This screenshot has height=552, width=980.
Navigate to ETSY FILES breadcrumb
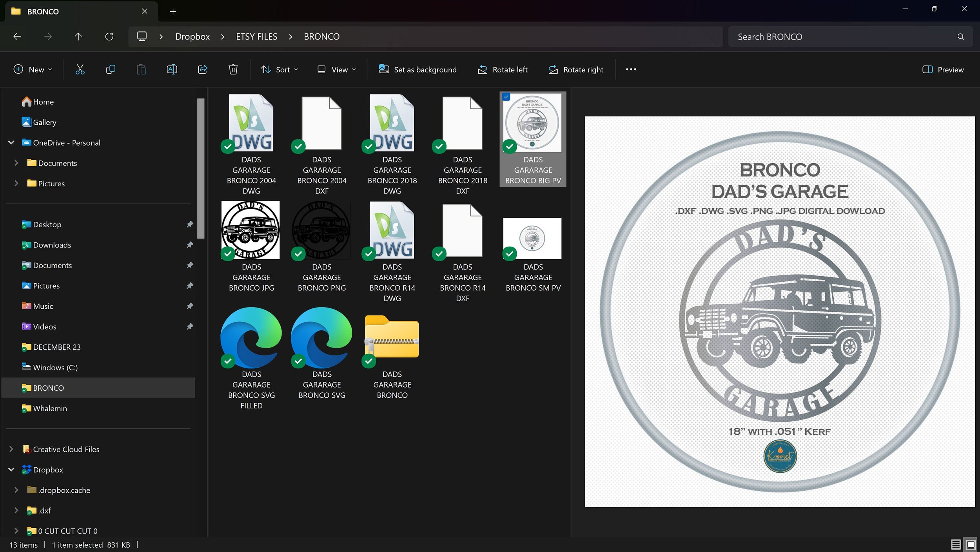(256, 36)
